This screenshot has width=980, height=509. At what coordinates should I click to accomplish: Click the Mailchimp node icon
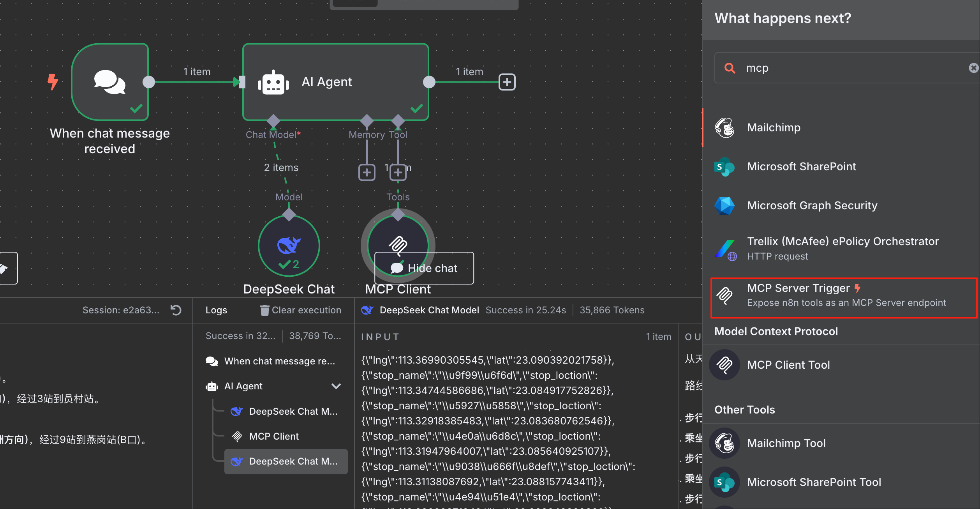(724, 128)
